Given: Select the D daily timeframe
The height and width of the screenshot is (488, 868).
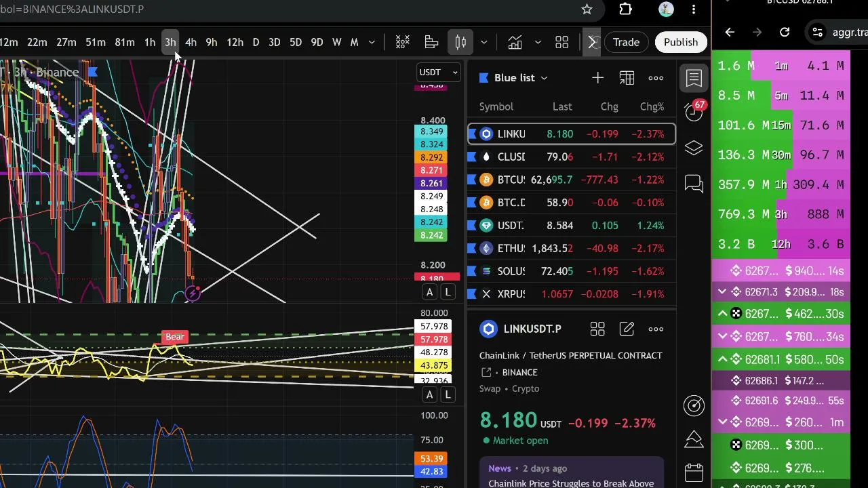Looking at the screenshot, I should (256, 42).
